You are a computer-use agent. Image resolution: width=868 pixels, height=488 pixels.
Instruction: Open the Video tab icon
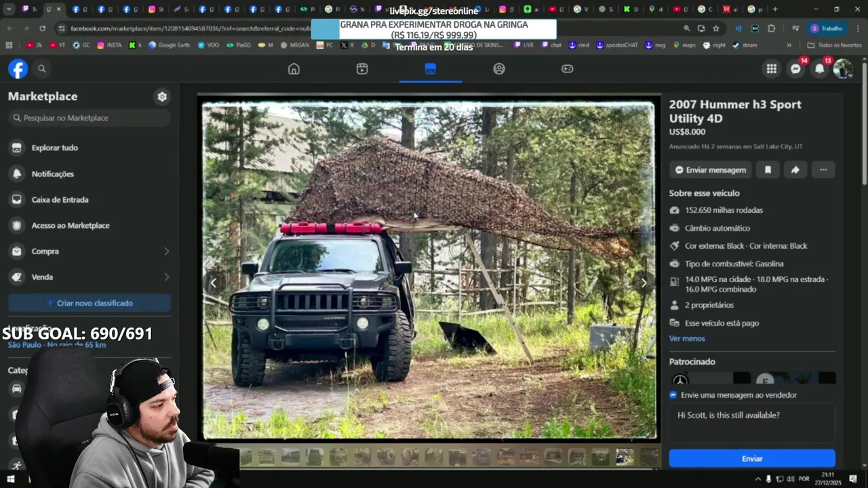point(362,68)
